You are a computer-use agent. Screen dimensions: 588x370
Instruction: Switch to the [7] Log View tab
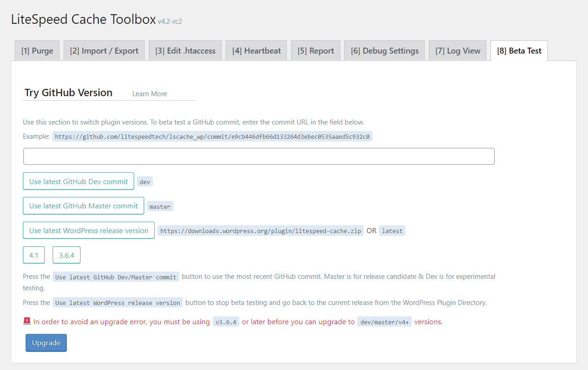[x=458, y=50]
